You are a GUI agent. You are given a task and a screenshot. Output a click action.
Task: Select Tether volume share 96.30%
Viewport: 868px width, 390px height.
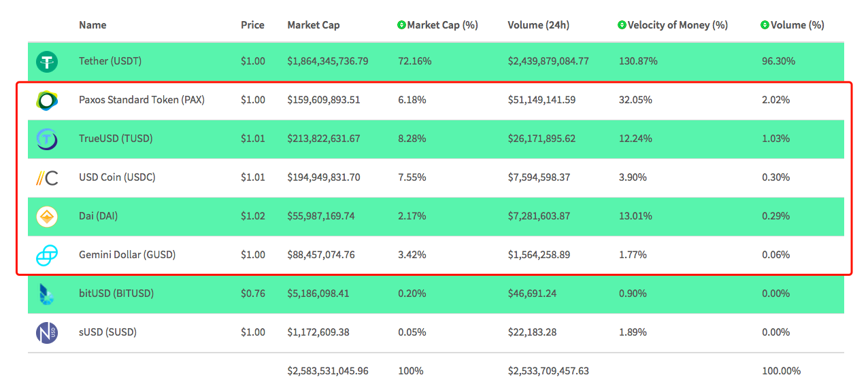coord(779,61)
